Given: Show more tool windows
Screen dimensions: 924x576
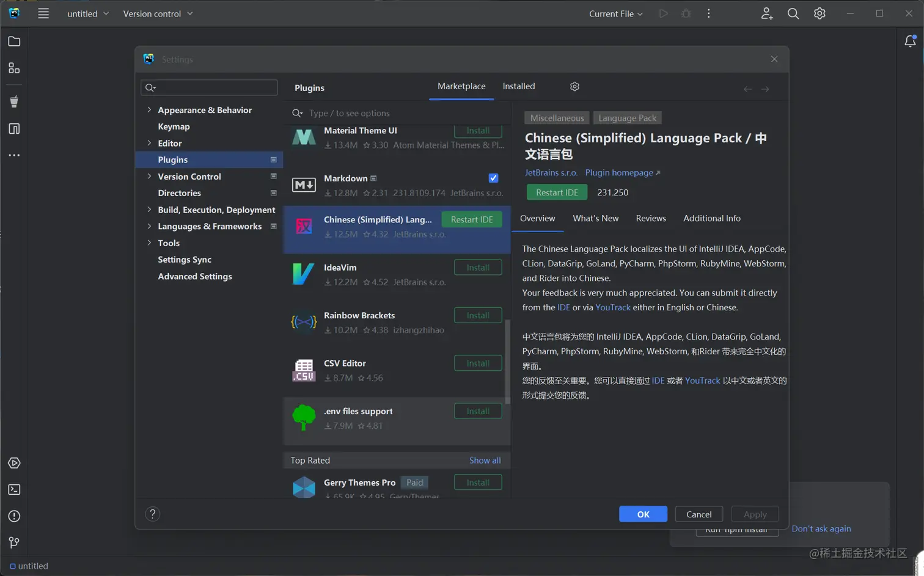Looking at the screenshot, I should (x=14, y=156).
